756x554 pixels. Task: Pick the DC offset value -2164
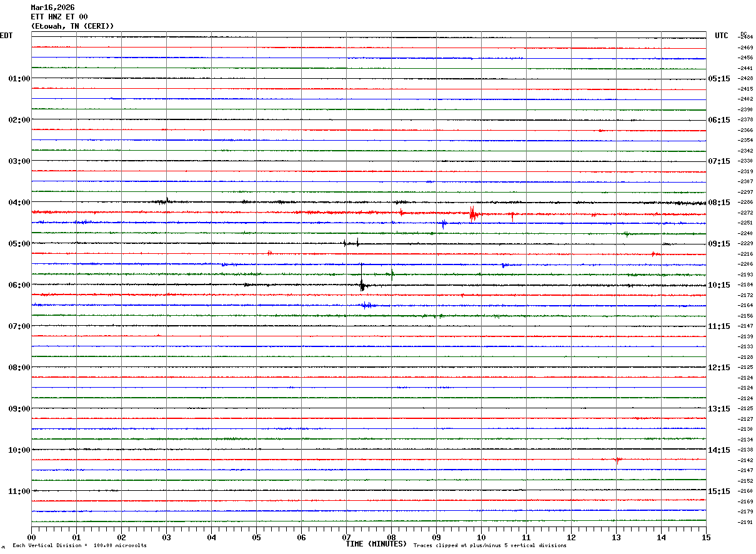pyautogui.click(x=745, y=306)
